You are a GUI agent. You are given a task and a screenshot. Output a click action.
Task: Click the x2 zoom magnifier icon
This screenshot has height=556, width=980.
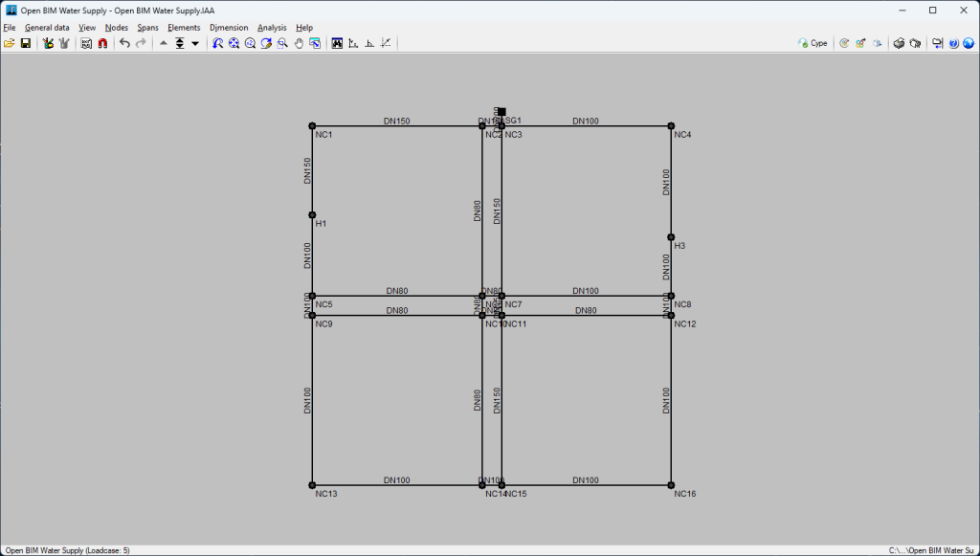(250, 43)
